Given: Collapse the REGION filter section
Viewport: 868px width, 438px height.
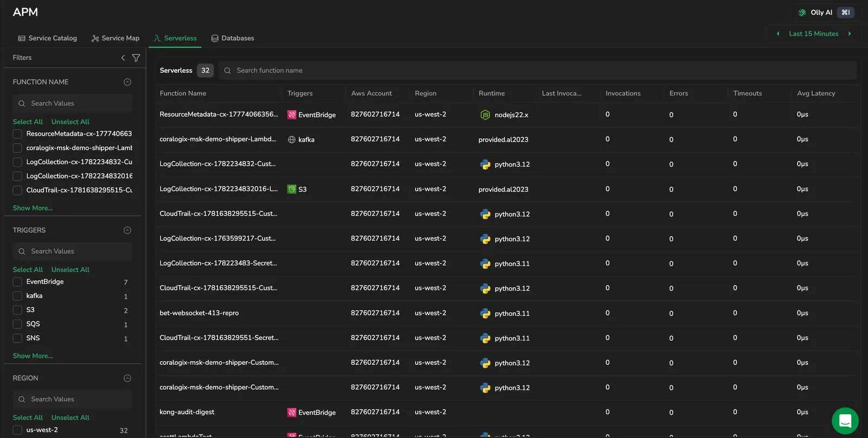Looking at the screenshot, I should pos(127,378).
